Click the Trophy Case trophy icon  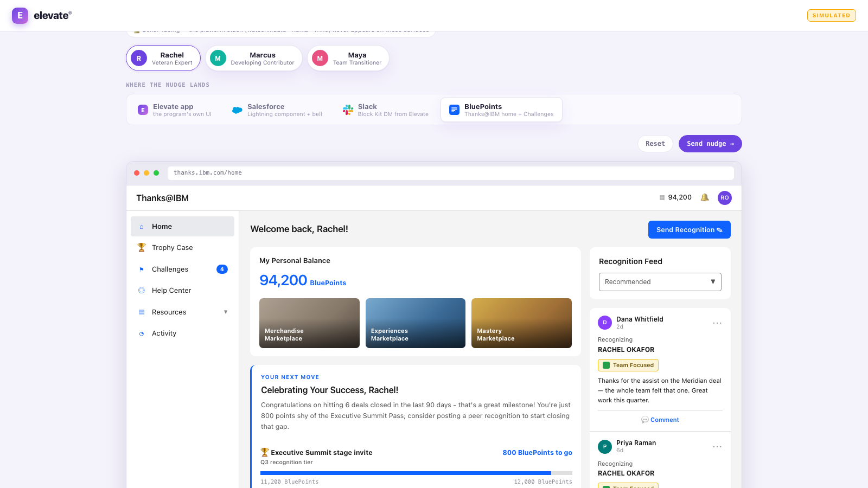point(142,247)
